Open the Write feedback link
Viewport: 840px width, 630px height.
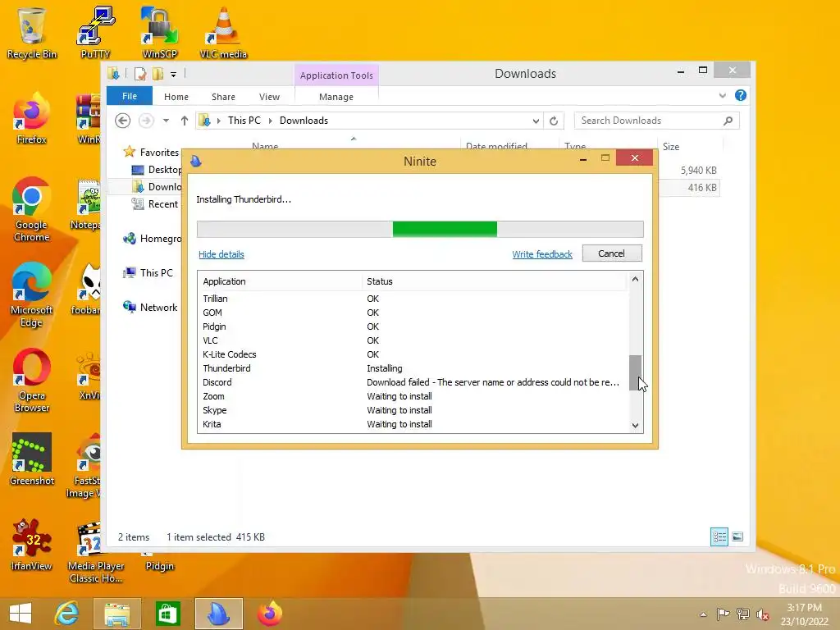pyautogui.click(x=542, y=254)
